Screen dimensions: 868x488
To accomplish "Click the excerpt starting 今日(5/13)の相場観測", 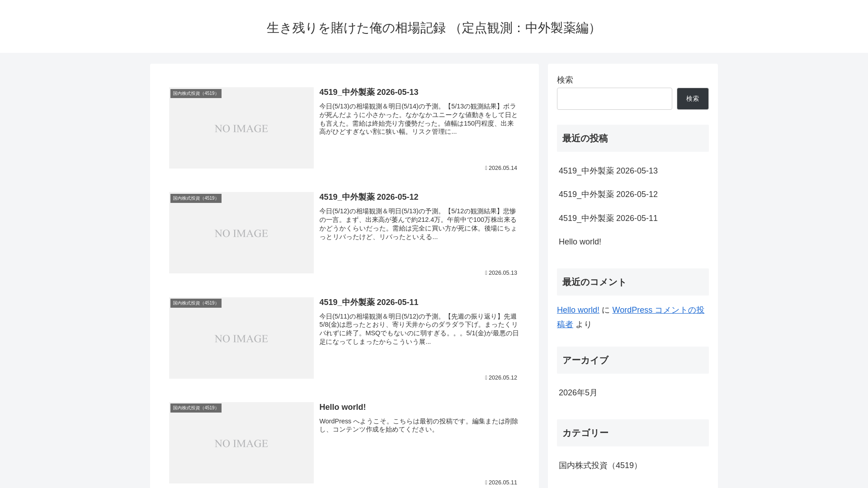I will (x=419, y=119).
